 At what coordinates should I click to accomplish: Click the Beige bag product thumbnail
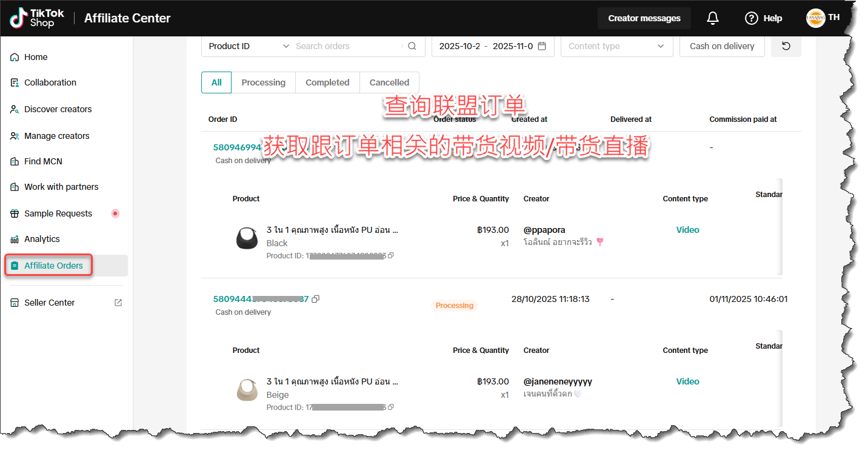pyautogui.click(x=247, y=389)
